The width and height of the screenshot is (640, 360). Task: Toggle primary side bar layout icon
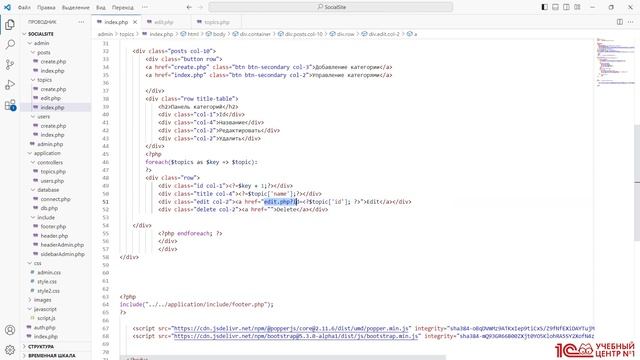tap(544, 7)
